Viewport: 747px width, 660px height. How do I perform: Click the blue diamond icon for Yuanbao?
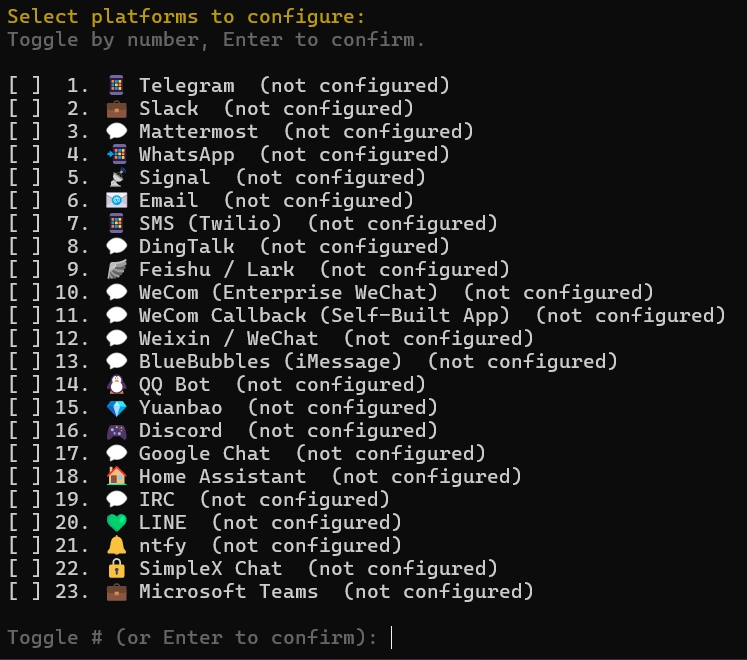pos(116,408)
